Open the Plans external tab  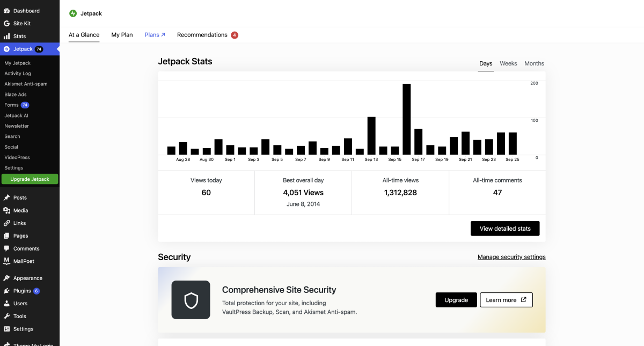click(155, 35)
